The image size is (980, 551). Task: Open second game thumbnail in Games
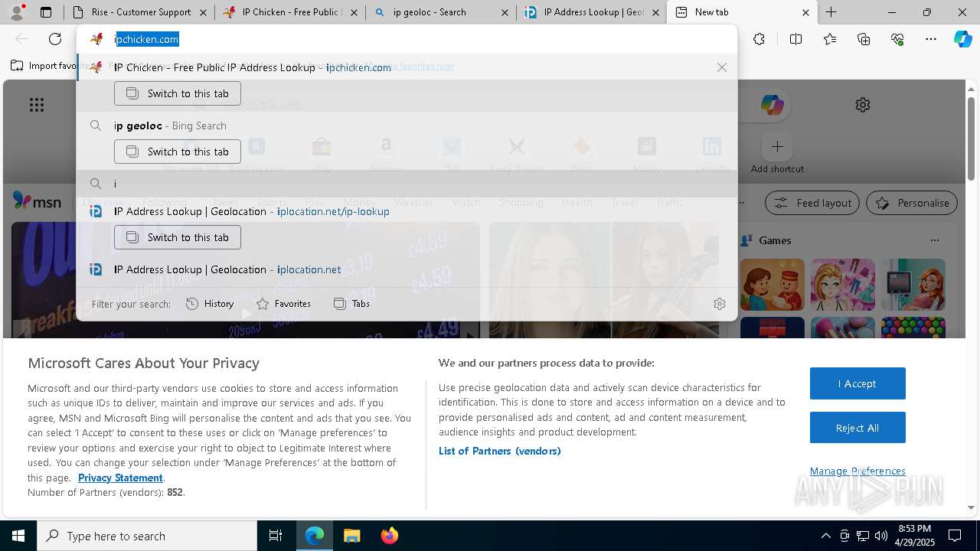[843, 285]
